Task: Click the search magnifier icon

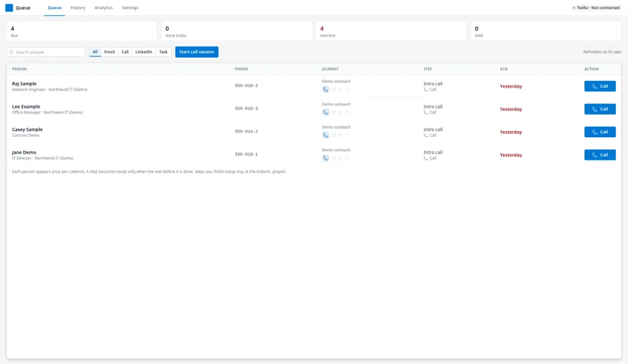Action: (12, 52)
